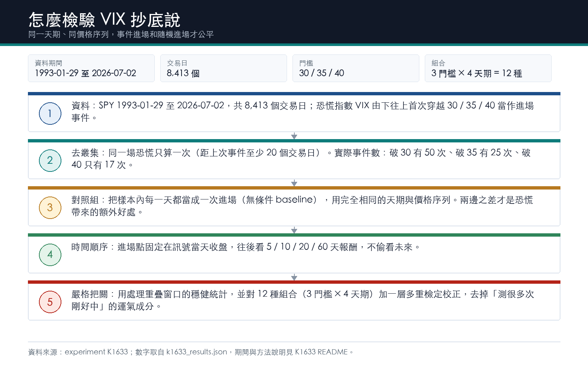Click step 3 text starting 對照組

click(x=302, y=206)
